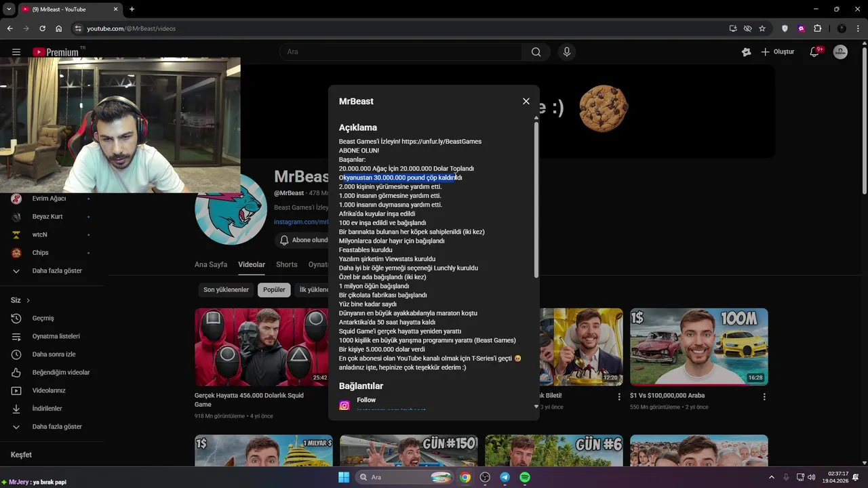The height and width of the screenshot is (488, 868).
Task: Select the Son yüklenenler filter chip
Action: pos(226,289)
